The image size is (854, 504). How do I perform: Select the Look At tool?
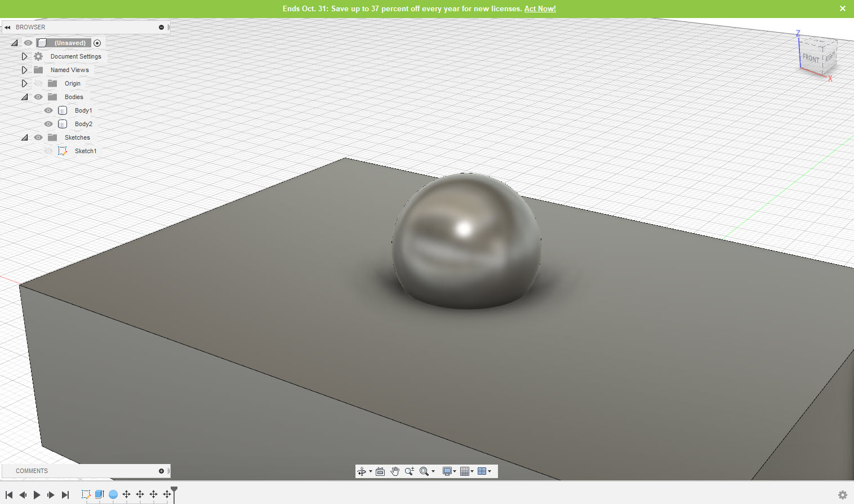(x=379, y=471)
